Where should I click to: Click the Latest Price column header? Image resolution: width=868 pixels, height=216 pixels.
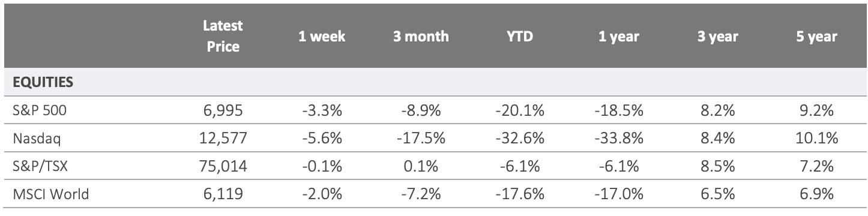click(223, 36)
